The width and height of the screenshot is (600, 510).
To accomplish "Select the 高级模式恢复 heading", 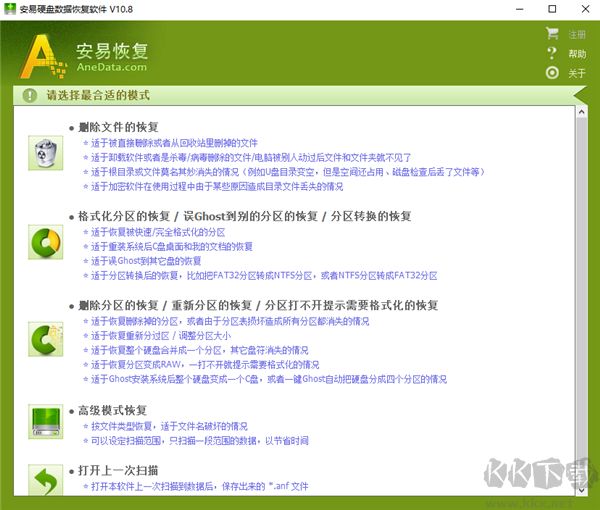I will tap(112, 410).
